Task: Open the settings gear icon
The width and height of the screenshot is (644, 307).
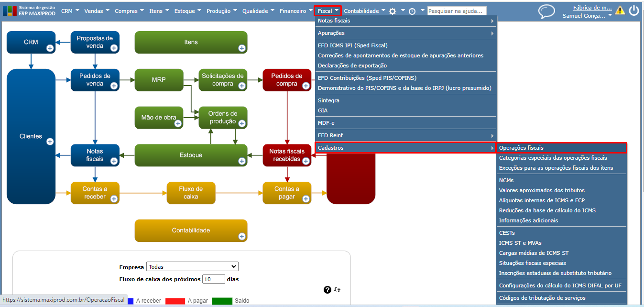Action: [393, 11]
